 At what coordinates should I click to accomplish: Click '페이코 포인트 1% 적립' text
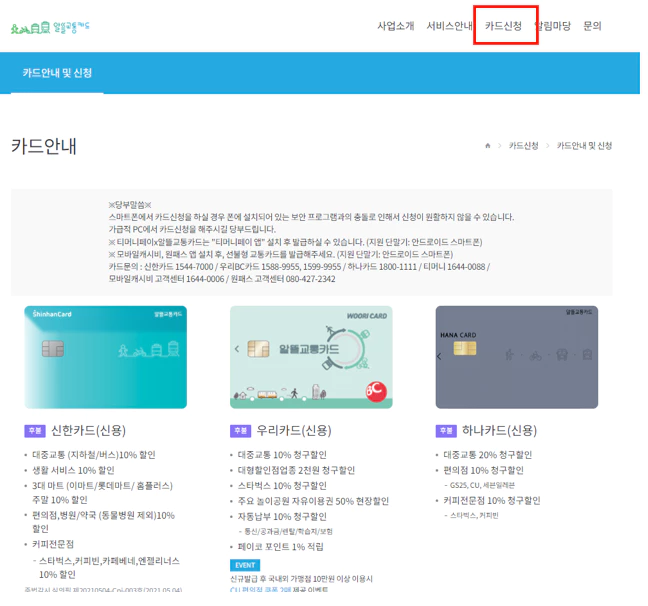(x=281, y=547)
